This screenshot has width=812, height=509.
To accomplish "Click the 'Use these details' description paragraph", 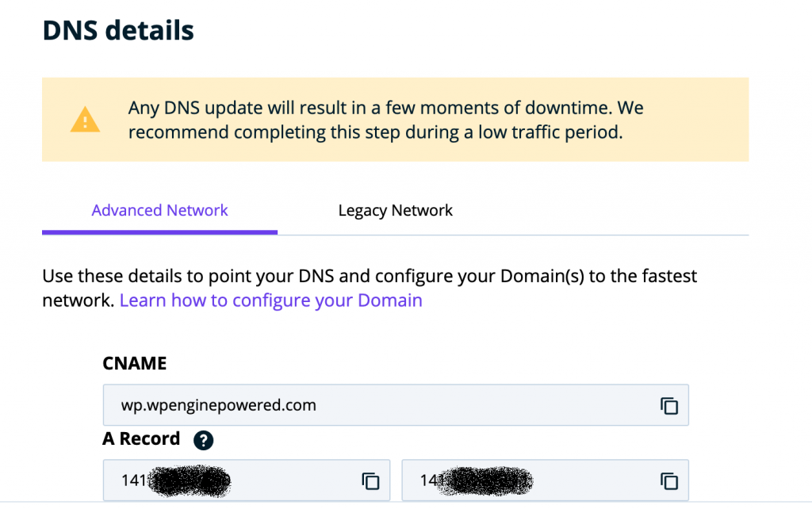I will [370, 277].
